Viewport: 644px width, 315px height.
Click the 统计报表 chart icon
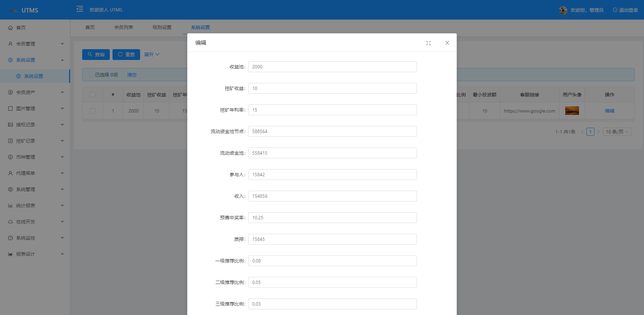point(10,206)
